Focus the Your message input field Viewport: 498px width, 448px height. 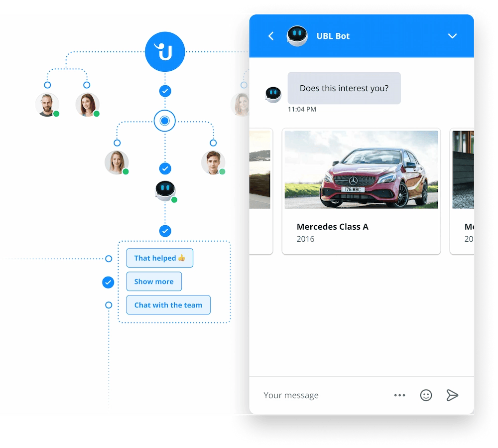click(322, 395)
